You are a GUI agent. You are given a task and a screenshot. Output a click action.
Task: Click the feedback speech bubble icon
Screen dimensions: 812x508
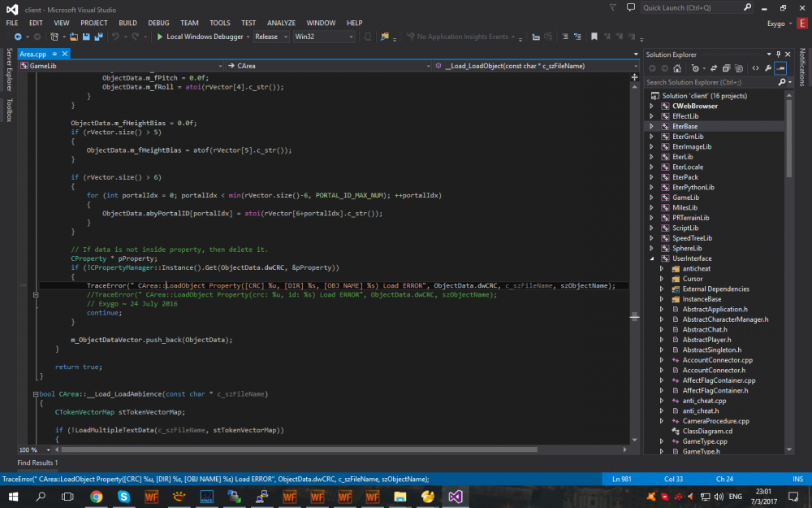(631, 8)
